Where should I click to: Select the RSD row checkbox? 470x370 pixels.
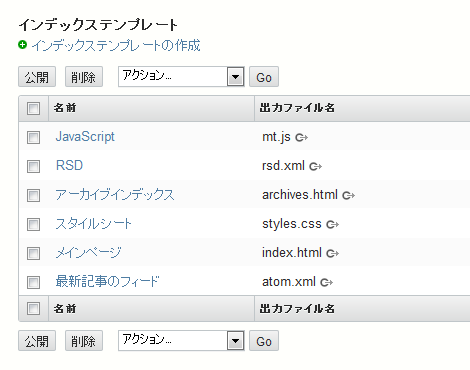pos(33,166)
